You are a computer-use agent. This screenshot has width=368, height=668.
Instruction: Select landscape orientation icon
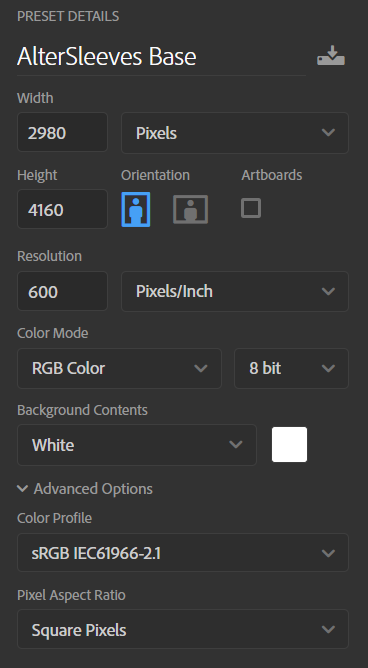click(x=190, y=209)
